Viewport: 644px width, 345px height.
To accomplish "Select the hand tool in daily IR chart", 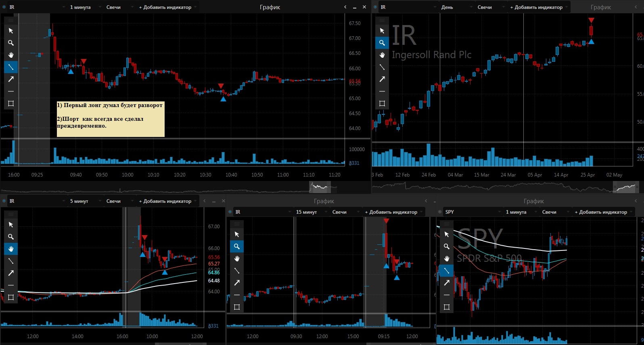I will [382, 55].
